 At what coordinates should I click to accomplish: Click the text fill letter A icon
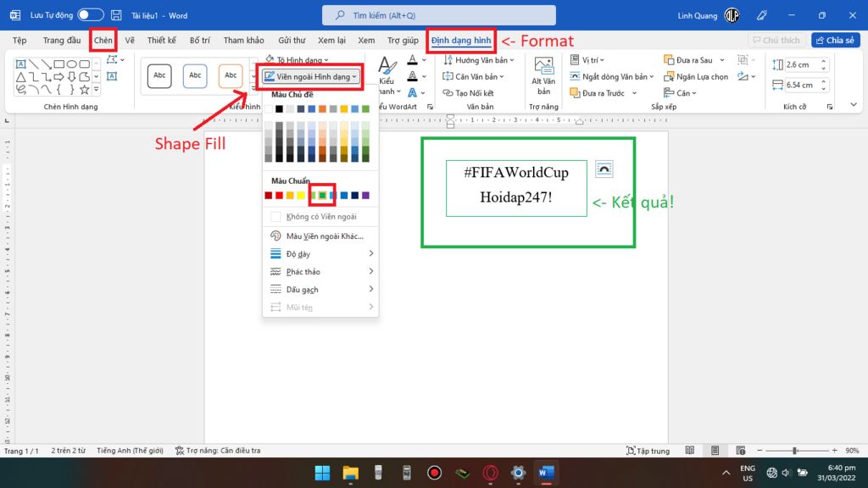tap(413, 60)
